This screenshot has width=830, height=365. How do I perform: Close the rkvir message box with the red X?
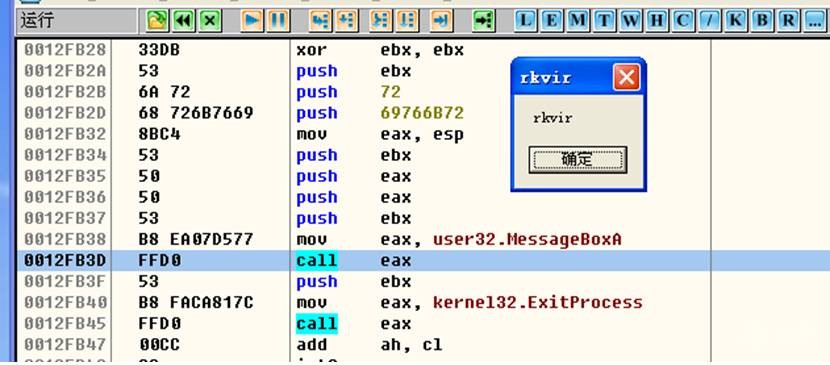(x=626, y=78)
